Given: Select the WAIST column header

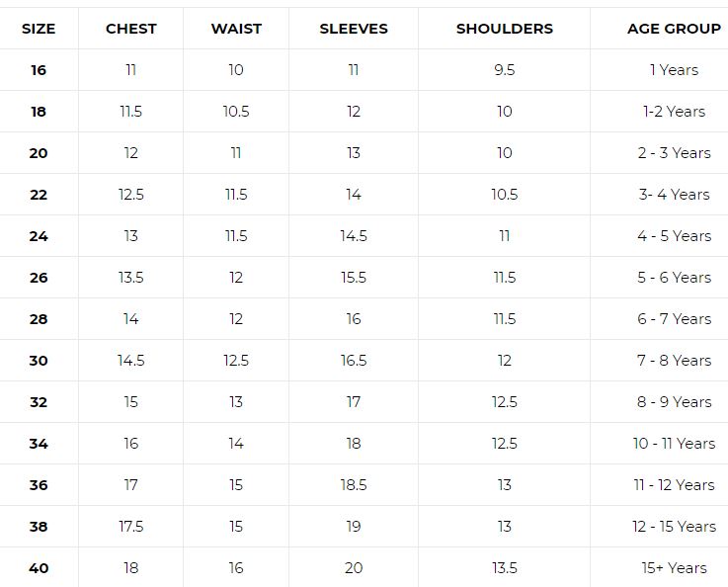Looking at the screenshot, I should [x=236, y=29].
